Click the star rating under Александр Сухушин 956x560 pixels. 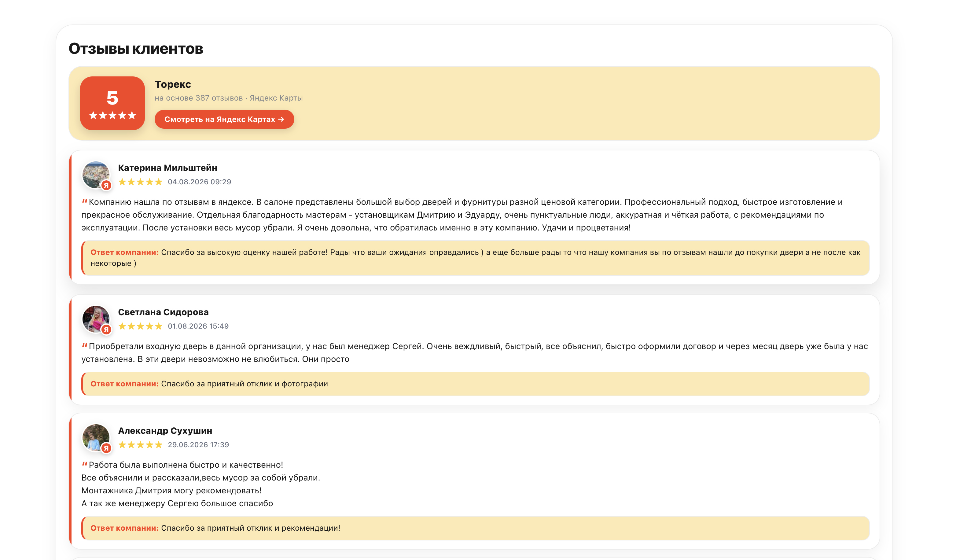(140, 445)
